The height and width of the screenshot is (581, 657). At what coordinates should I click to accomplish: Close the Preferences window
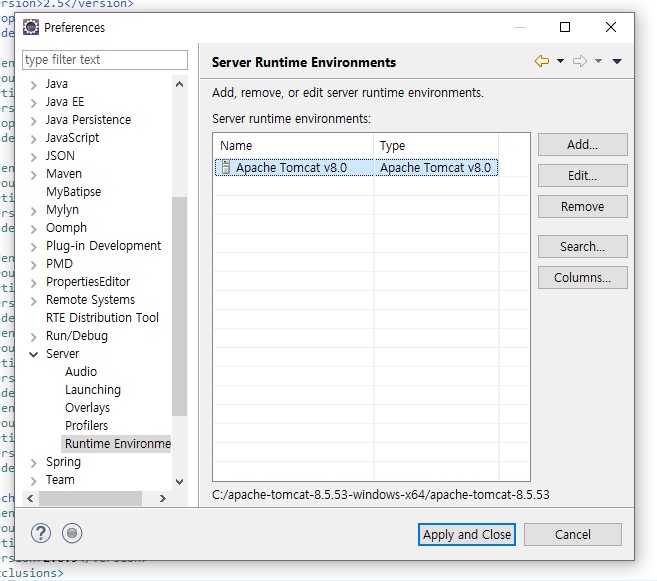(x=610, y=27)
